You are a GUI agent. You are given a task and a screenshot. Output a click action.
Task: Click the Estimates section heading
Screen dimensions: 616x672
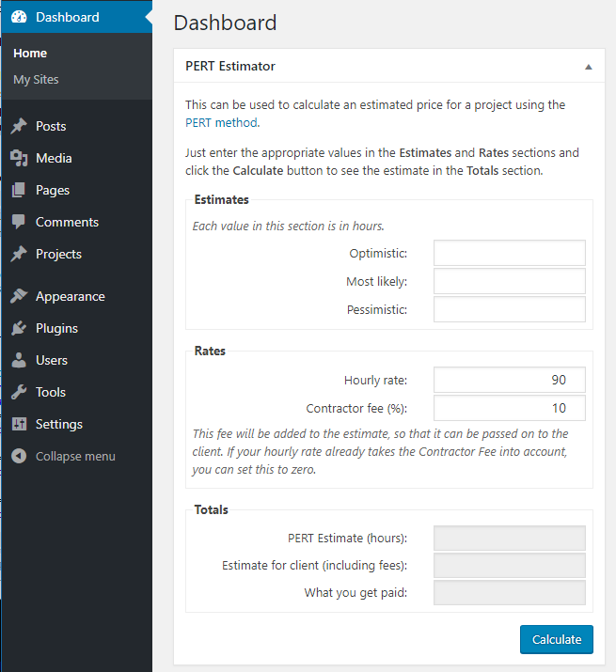tap(221, 199)
